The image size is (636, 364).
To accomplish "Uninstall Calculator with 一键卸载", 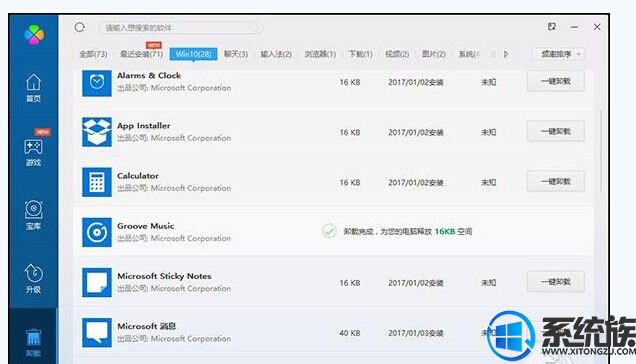I will 555,181.
